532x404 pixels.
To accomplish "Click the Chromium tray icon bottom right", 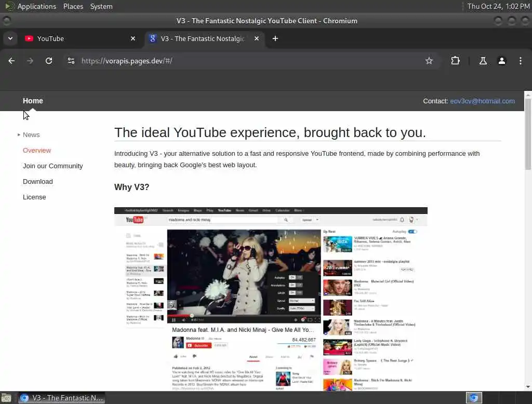I will pos(474,398).
